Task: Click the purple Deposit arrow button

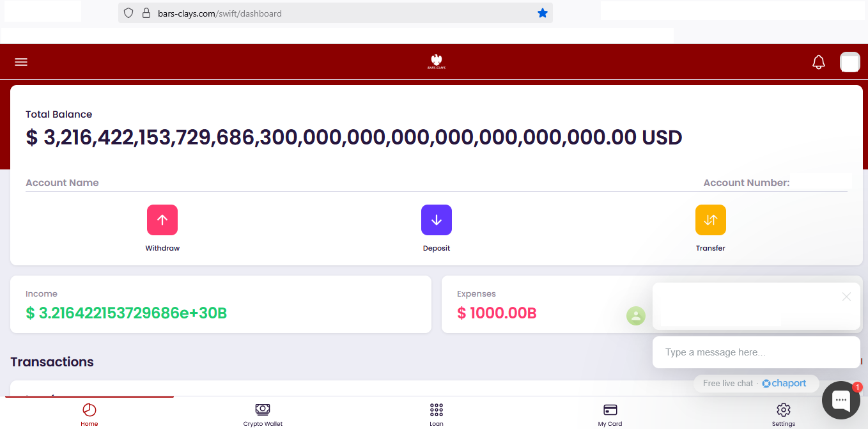Action: coord(437,220)
